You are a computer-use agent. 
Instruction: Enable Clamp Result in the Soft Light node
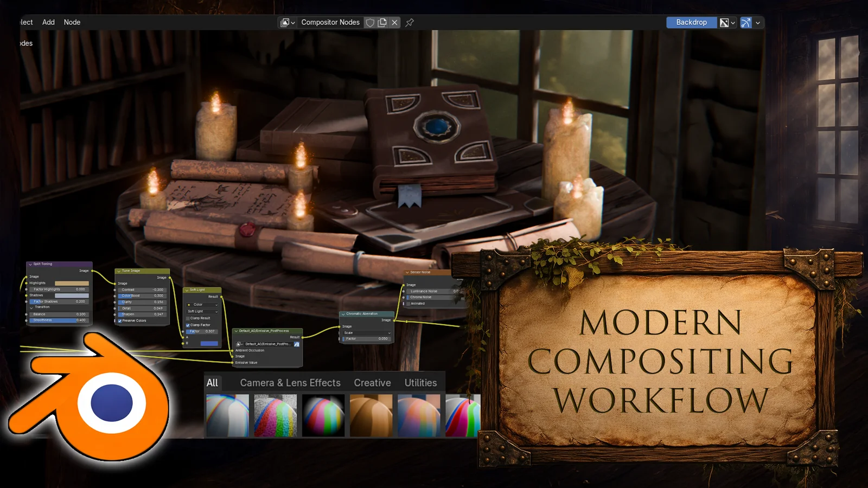[188, 318]
